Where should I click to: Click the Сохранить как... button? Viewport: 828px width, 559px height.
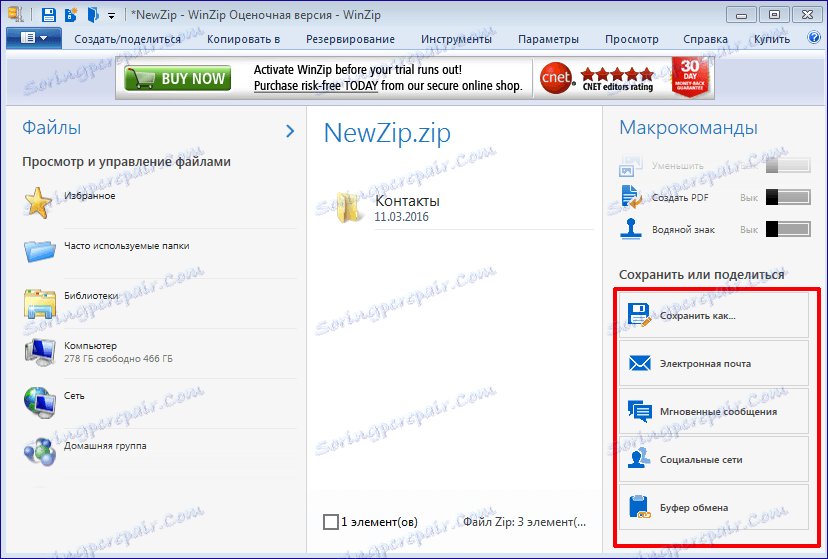tap(713, 315)
